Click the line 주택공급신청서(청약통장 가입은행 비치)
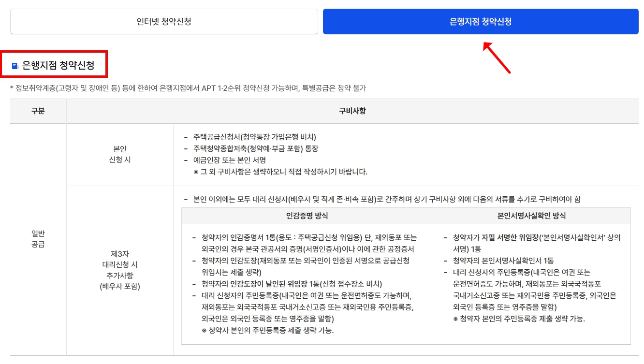 coord(254,137)
